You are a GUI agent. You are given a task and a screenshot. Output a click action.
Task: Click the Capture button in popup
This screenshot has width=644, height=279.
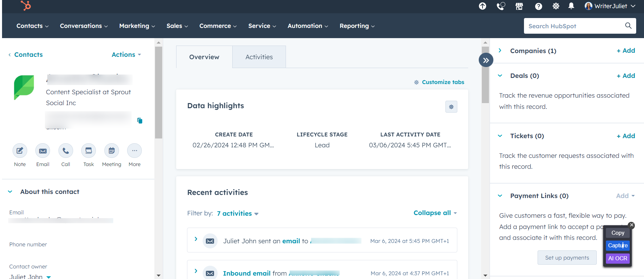pyautogui.click(x=618, y=245)
